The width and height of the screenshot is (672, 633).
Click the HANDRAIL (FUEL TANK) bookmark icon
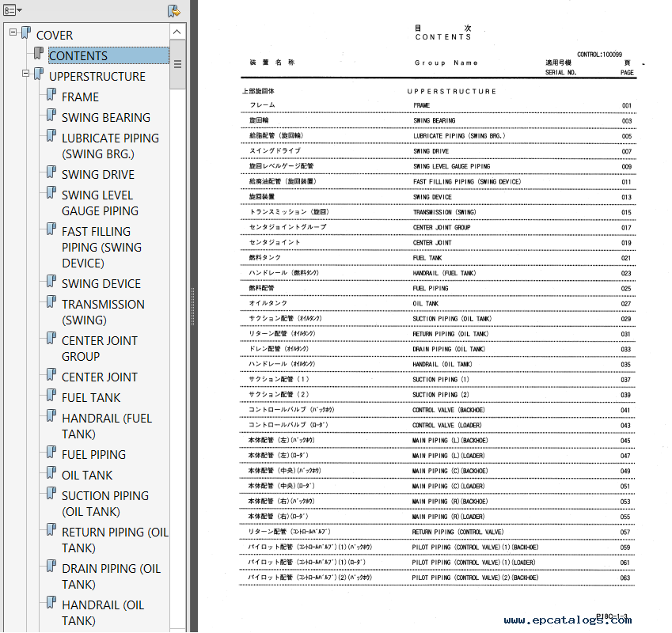51,415
